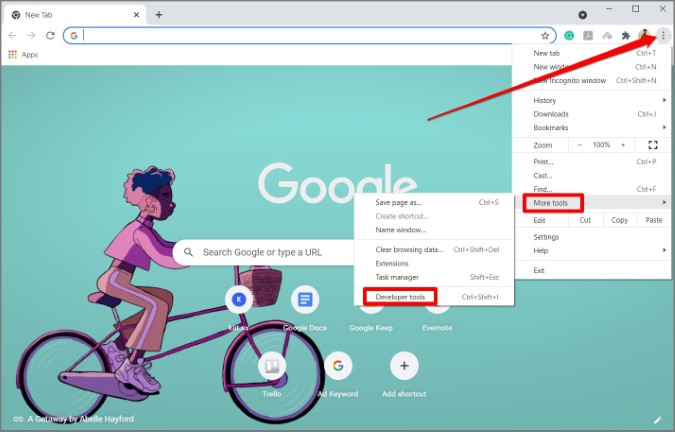Screen dimensions: 675x432
Task: Choose New Incognito window menu item
Action: [592, 80]
